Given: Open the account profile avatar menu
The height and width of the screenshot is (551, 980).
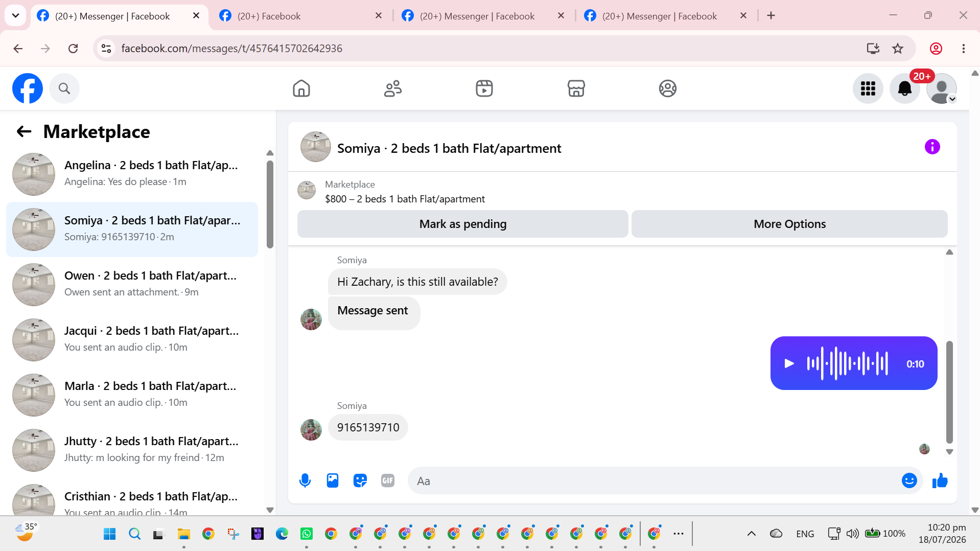Looking at the screenshot, I should tap(941, 88).
